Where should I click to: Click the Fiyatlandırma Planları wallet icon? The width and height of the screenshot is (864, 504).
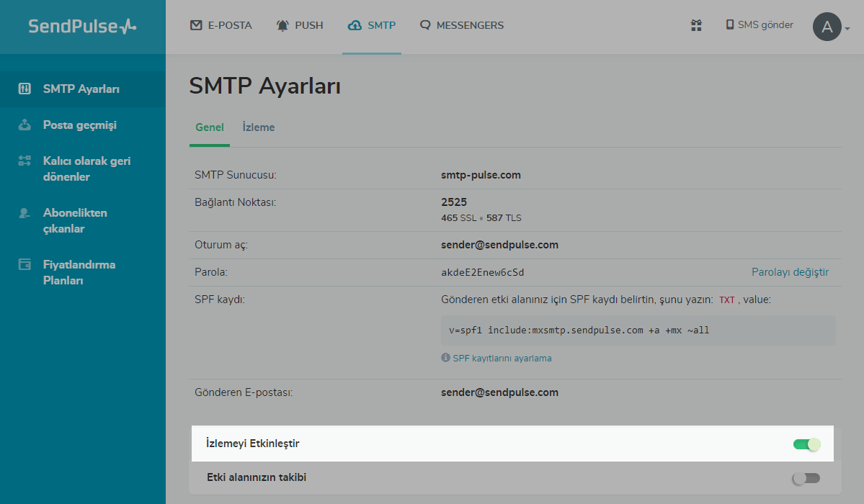coord(25,265)
